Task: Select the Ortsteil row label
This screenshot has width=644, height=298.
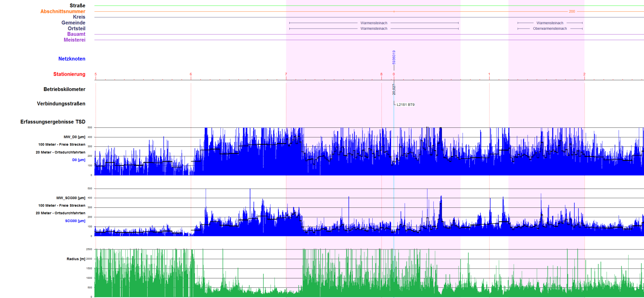Action: point(76,29)
